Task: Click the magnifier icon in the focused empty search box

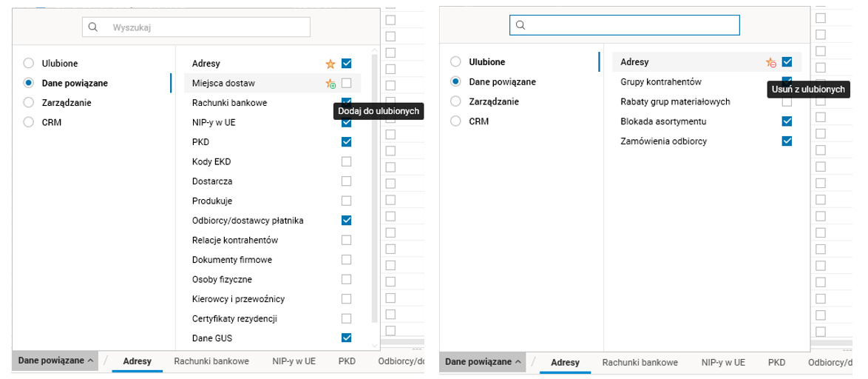Action: click(x=521, y=25)
